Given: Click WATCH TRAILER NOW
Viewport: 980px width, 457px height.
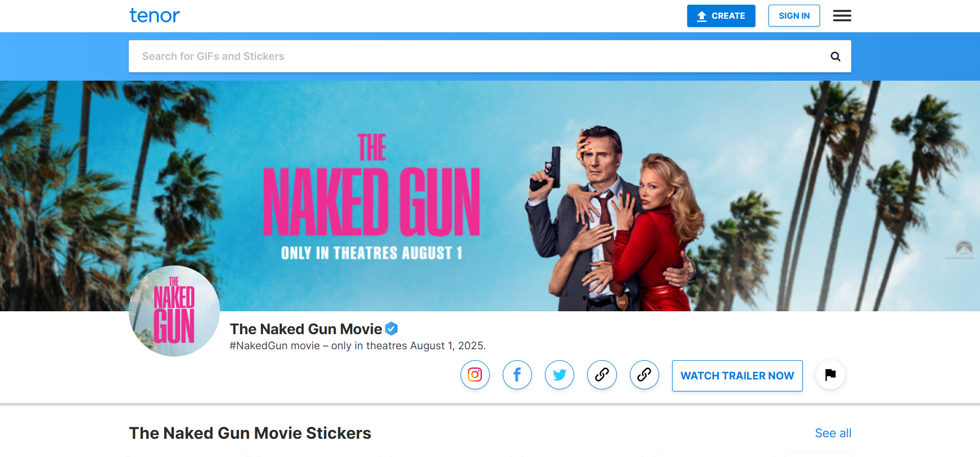Looking at the screenshot, I should coord(737,376).
